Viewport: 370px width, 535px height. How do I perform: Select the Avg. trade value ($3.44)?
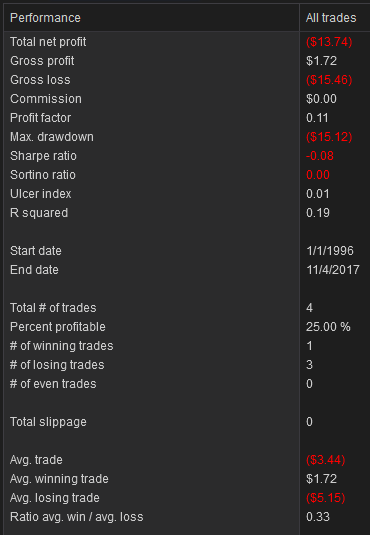(326, 460)
